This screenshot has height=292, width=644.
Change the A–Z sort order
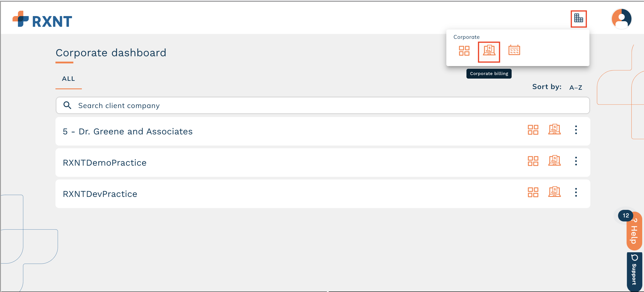pyautogui.click(x=576, y=87)
